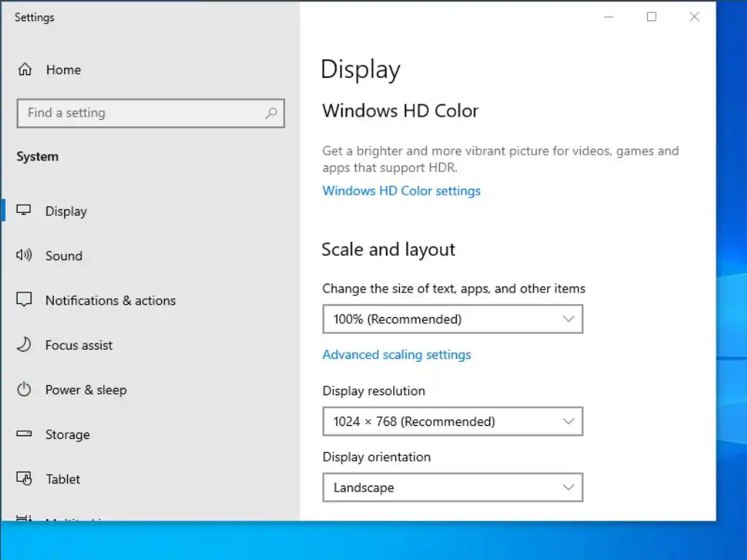
Task: Click the Power & sleep power icon
Action: point(24,389)
